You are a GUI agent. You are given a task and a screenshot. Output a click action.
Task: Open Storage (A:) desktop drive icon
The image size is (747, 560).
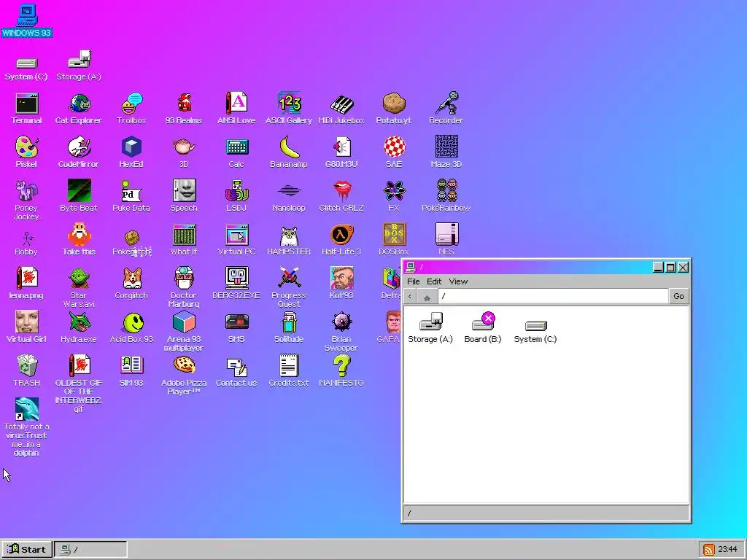(x=79, y=66)
